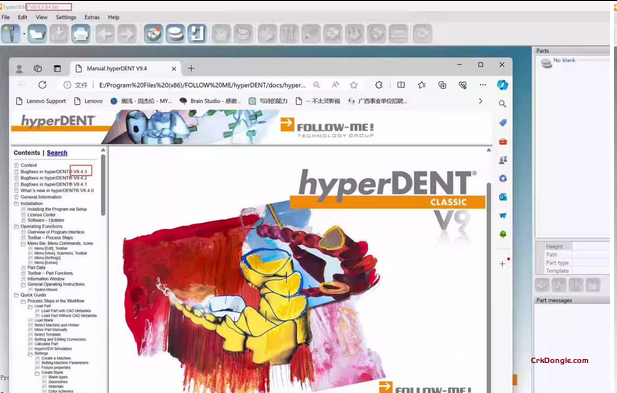Open Overview of Program Interface entry
The height and width of the screenshot is (393, 617).
pyautogui.click(x=56, y=232)
